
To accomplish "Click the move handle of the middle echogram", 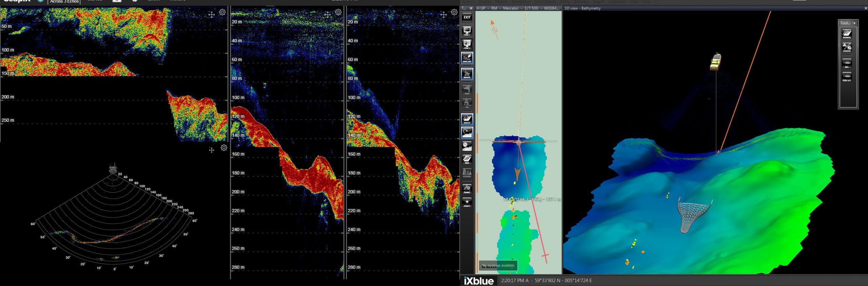I will [327, 14].
